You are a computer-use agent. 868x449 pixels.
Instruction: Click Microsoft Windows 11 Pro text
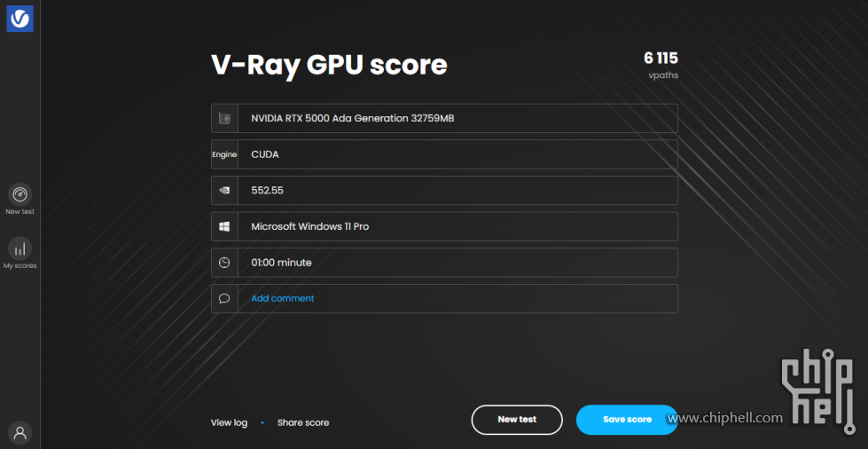pyautogui.click(x=310, y=226)
